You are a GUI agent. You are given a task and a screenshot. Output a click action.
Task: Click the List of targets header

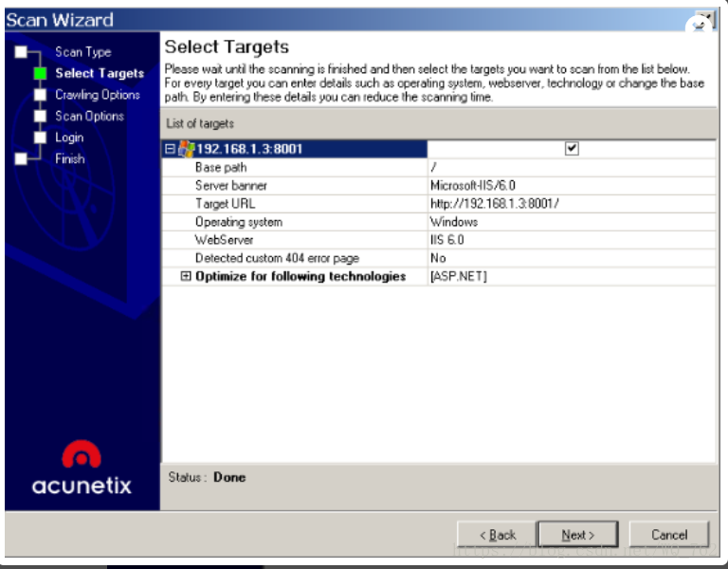(x=200, y=123)
